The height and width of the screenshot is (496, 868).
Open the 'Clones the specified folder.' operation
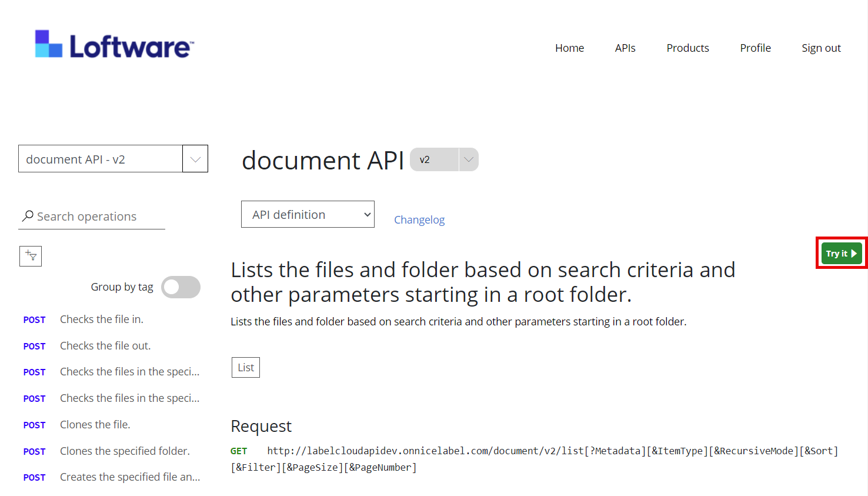click(x=125, y=451)
